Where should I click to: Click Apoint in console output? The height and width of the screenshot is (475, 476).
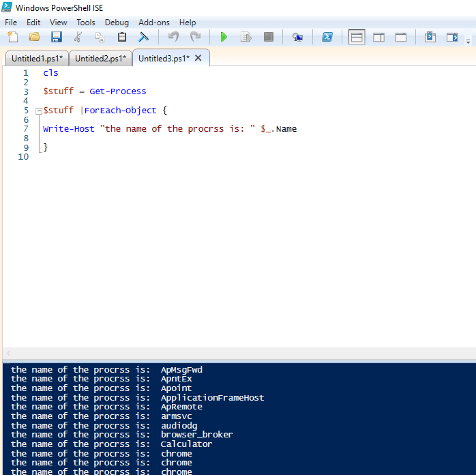coord(177,388)
